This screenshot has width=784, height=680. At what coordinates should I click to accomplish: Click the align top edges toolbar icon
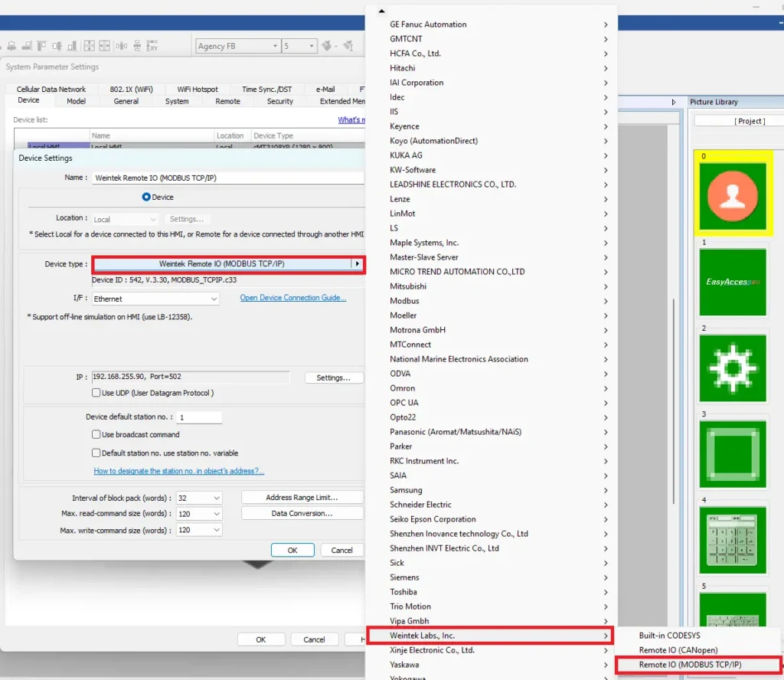tap(41, 46)
